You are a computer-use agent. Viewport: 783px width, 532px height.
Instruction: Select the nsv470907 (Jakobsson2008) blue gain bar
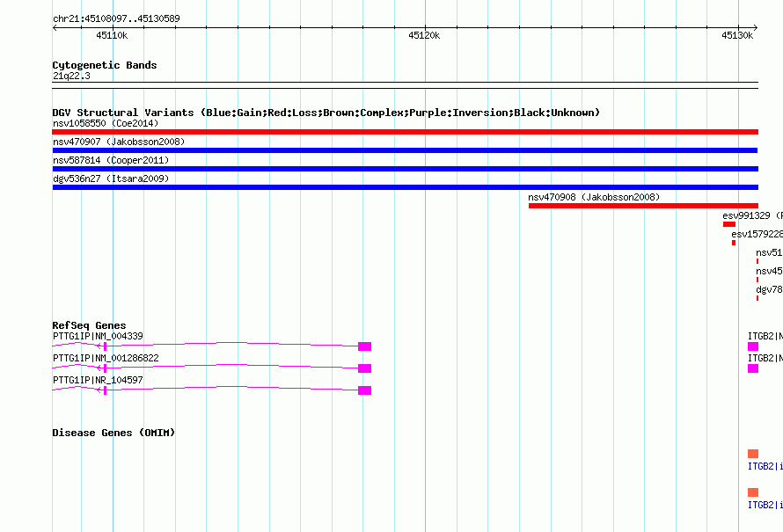click(x=405, y=150)
